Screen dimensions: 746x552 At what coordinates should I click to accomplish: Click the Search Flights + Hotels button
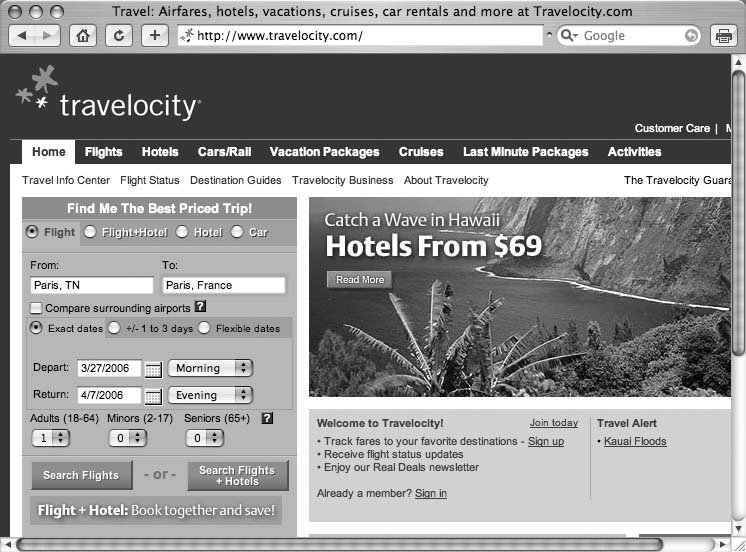(237, 475)
